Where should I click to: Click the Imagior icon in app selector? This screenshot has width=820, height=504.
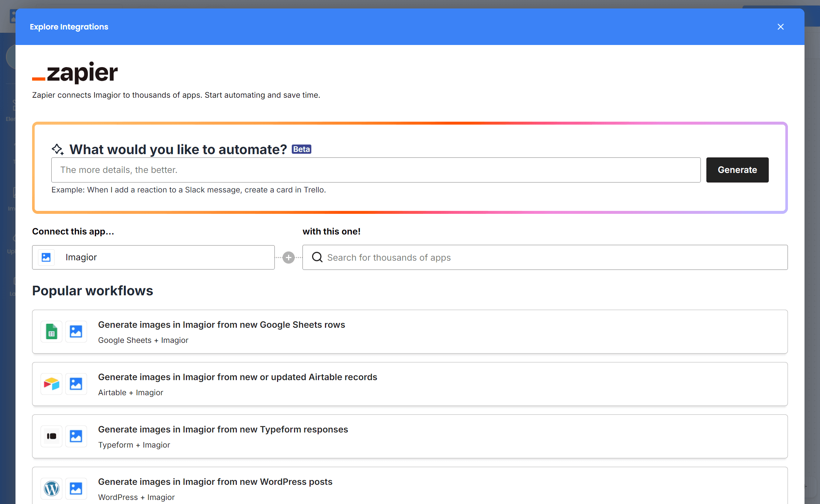46,257
